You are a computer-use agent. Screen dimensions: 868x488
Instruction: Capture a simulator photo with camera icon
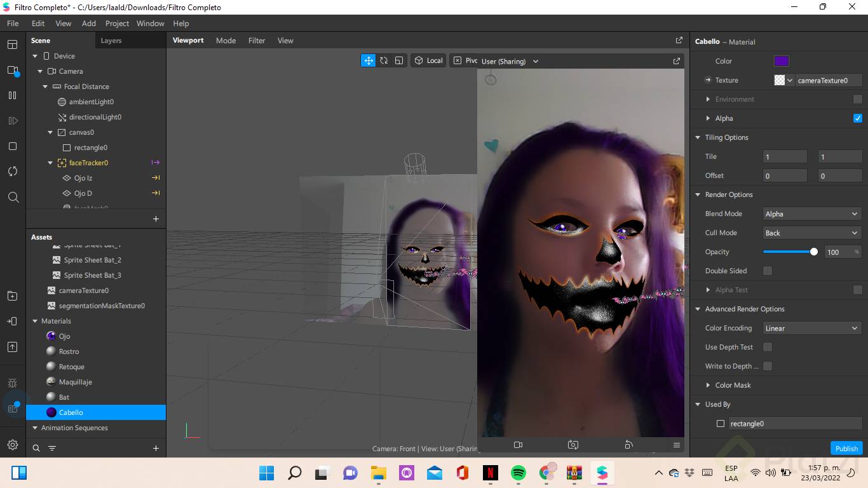coord(573,445)
